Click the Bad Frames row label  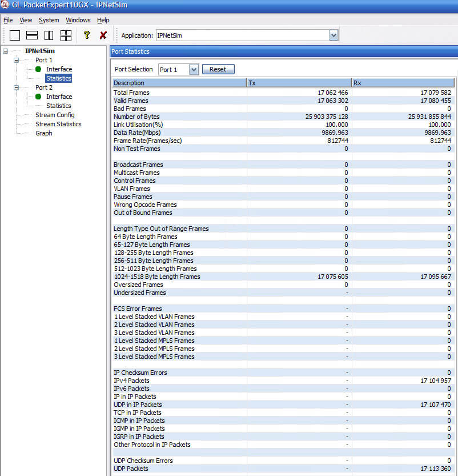coord(130,109)
